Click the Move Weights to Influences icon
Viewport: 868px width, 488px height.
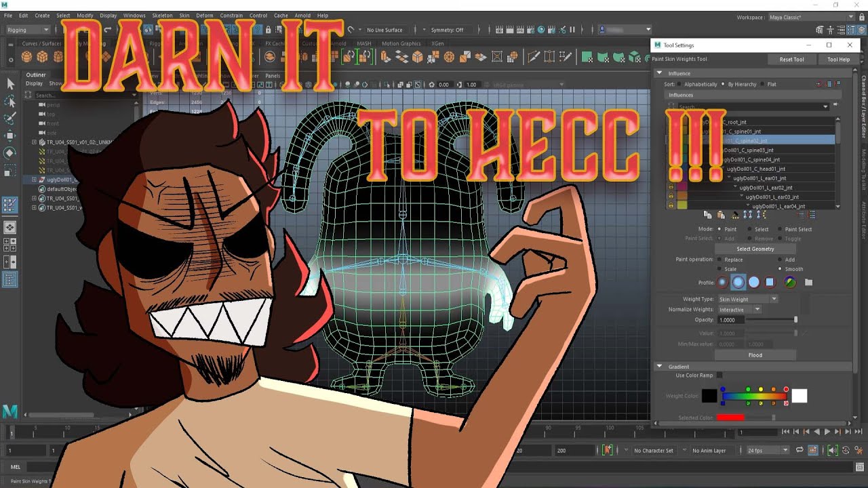[747, 215]
